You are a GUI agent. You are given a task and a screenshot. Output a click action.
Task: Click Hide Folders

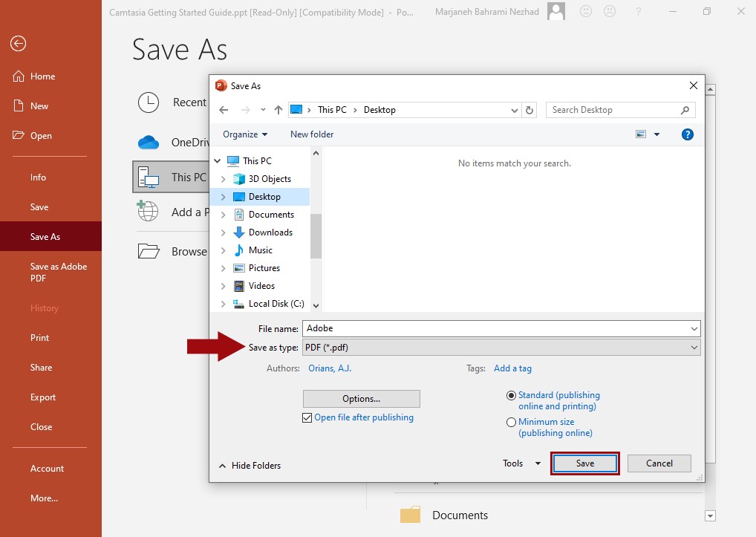250,466
